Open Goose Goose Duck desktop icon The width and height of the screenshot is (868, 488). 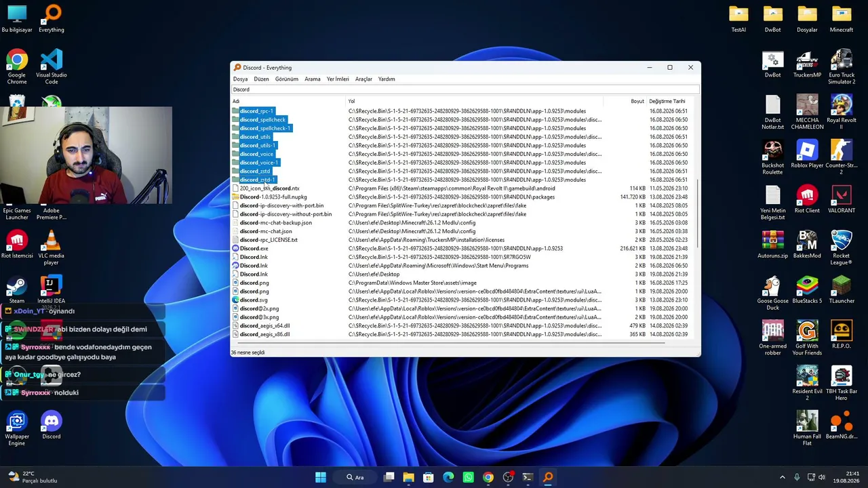772,293
